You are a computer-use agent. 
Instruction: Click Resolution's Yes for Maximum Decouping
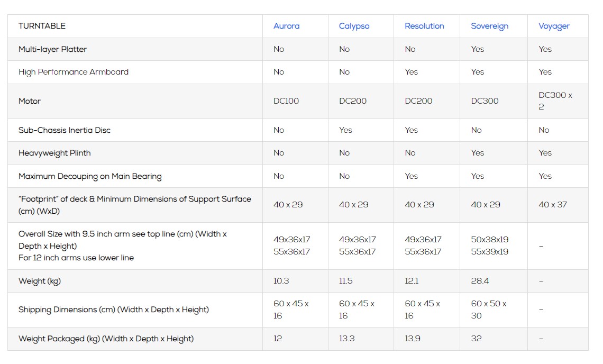411,176
